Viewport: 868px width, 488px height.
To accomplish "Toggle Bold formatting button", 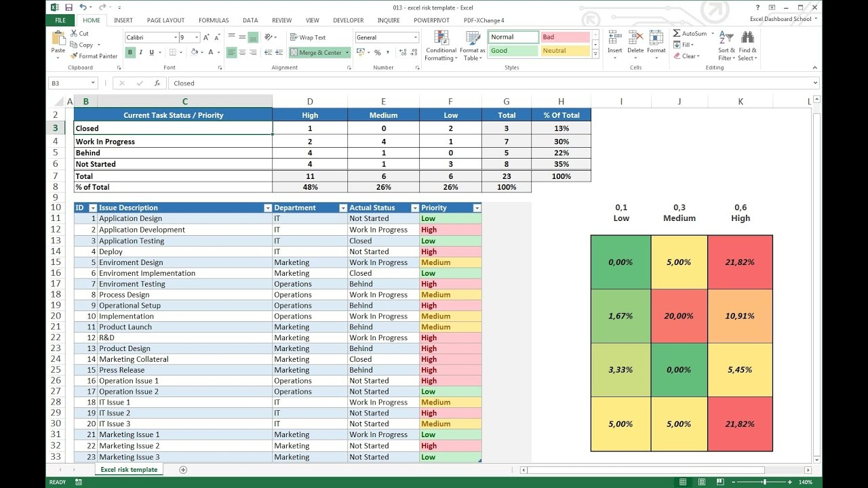I will pos(130,53).
